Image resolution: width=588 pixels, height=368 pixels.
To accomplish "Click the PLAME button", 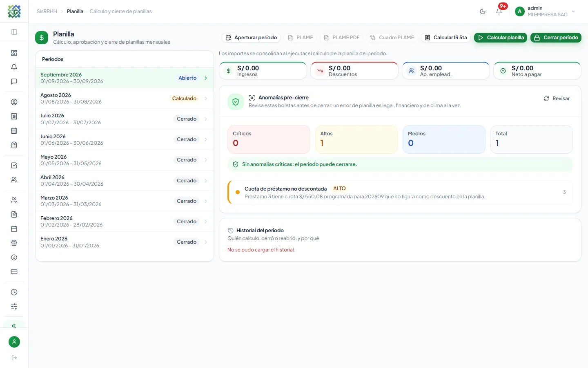I will pyautogui.click(x=301, y=38).
